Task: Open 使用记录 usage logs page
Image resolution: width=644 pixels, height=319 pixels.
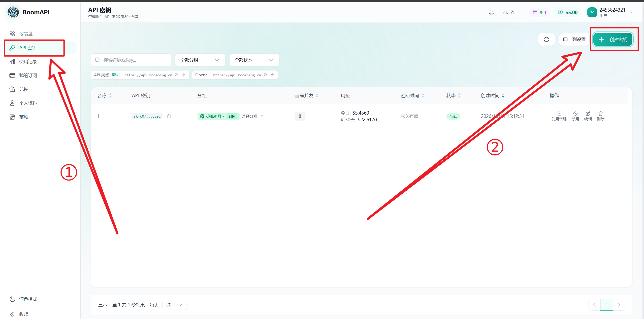Action: [x=40, y=62]
